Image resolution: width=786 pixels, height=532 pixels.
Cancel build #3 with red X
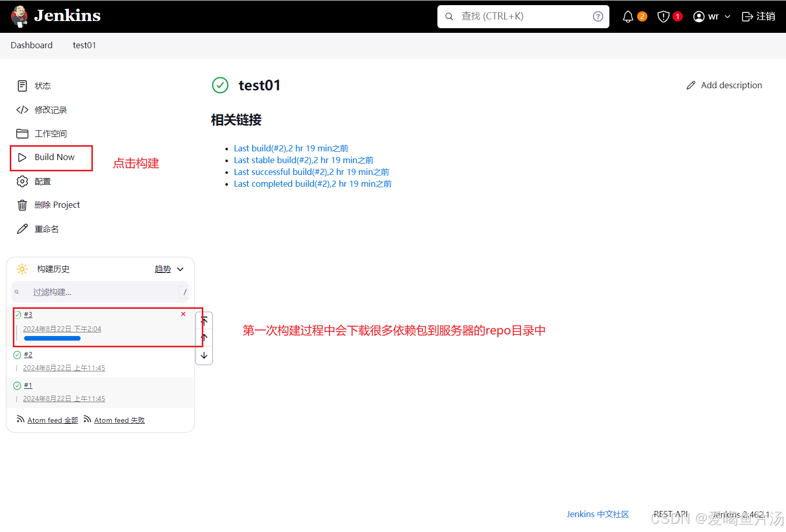(183, 314)
